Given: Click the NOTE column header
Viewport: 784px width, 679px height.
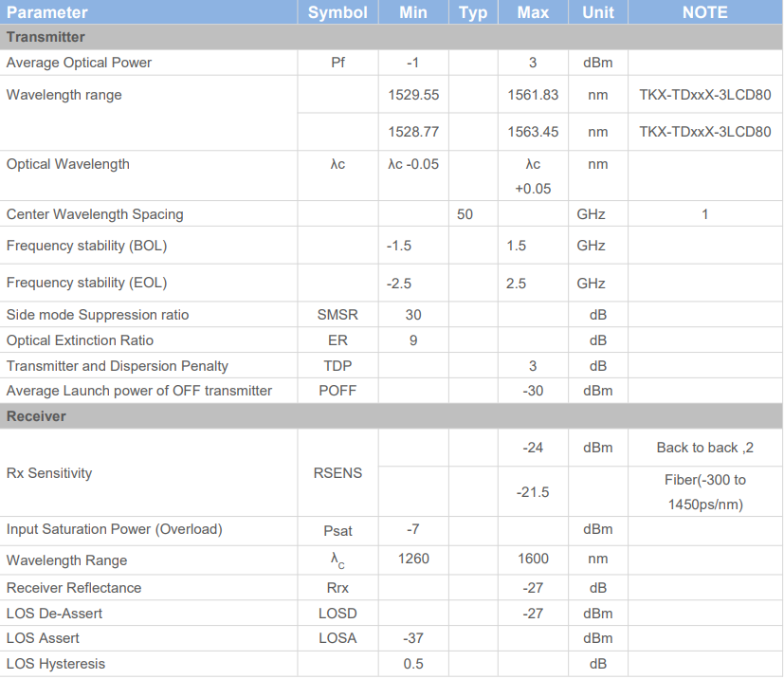Looking at the screenshot, I should point(705,12).
